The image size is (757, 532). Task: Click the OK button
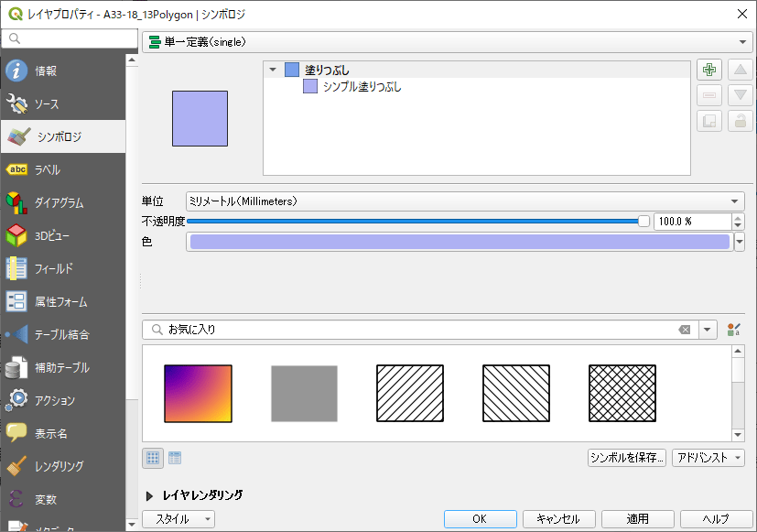(x=480, y=519)
